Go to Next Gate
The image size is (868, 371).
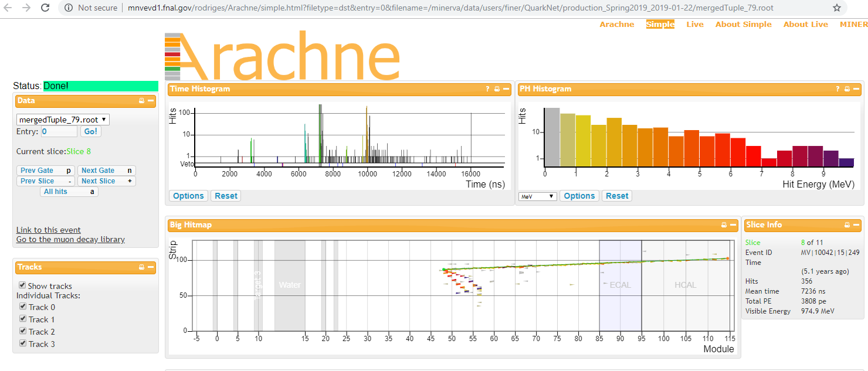[x=106, y=171]
